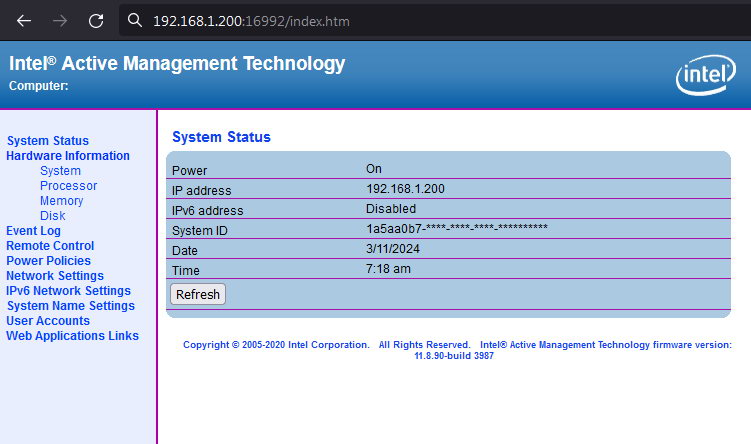
Task: Open the Memory hardware page
Action: click(62, 201)
